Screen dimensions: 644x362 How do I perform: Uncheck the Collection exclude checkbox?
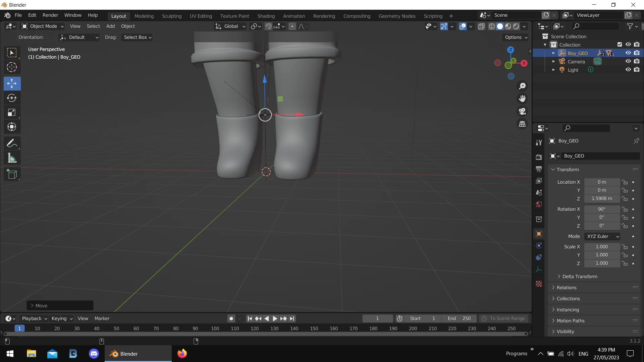[x=620, y=45]
